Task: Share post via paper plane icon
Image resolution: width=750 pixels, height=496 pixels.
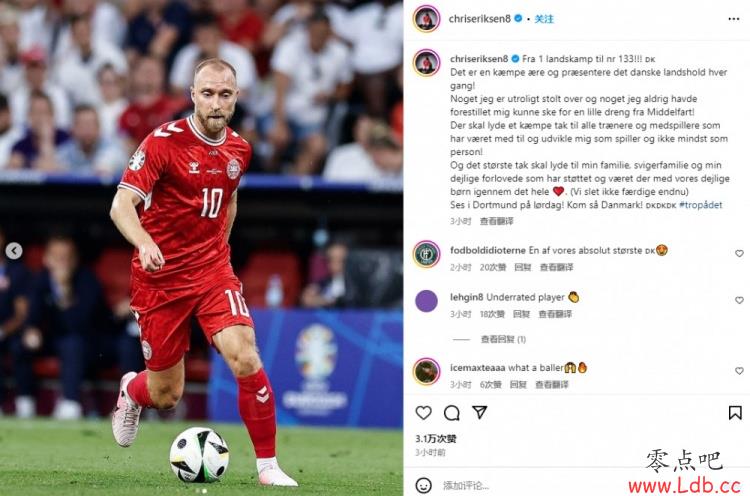Action: [480, 412]
